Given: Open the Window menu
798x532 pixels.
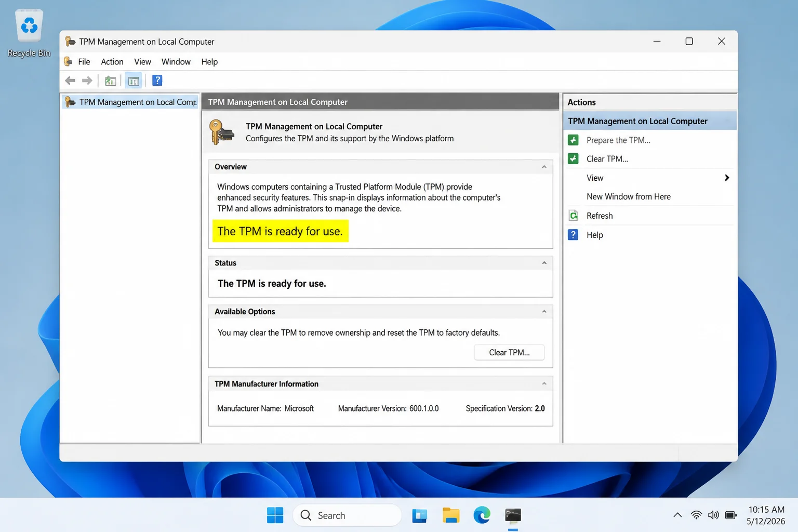Looking at the screenshot, I should 176,62.
